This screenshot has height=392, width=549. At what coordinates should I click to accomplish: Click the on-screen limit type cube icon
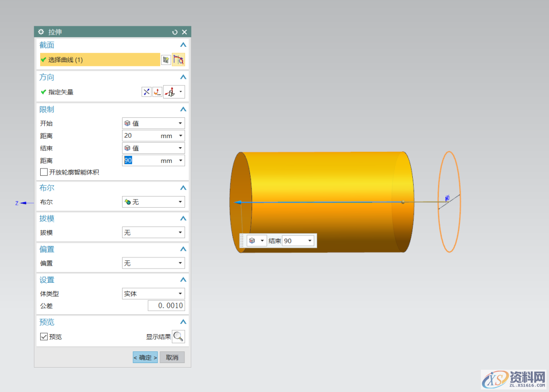point(252,241)
